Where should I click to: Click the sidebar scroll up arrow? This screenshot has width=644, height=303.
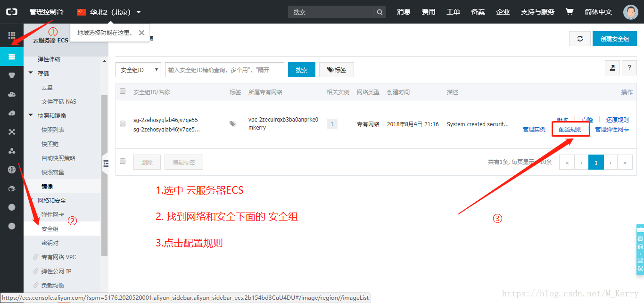[x=104, y=60]
